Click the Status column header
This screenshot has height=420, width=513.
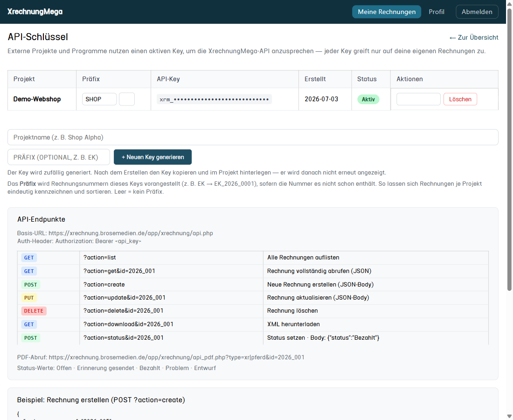367,79
